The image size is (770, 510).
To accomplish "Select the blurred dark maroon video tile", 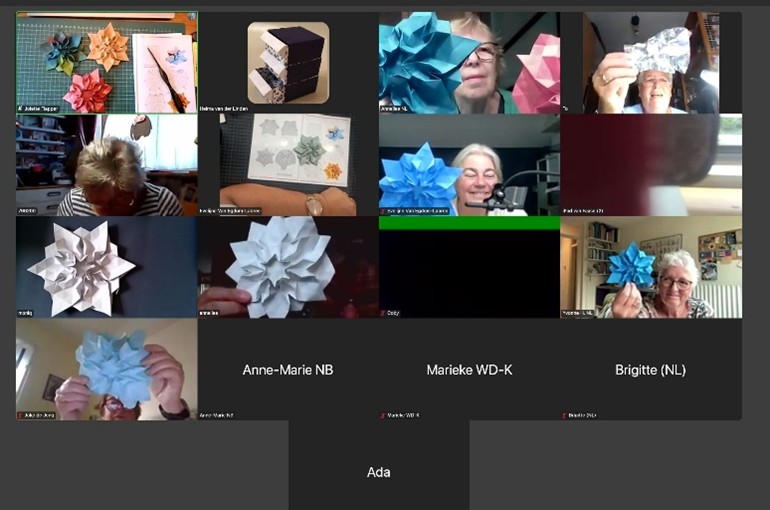I will pos(651,165).
